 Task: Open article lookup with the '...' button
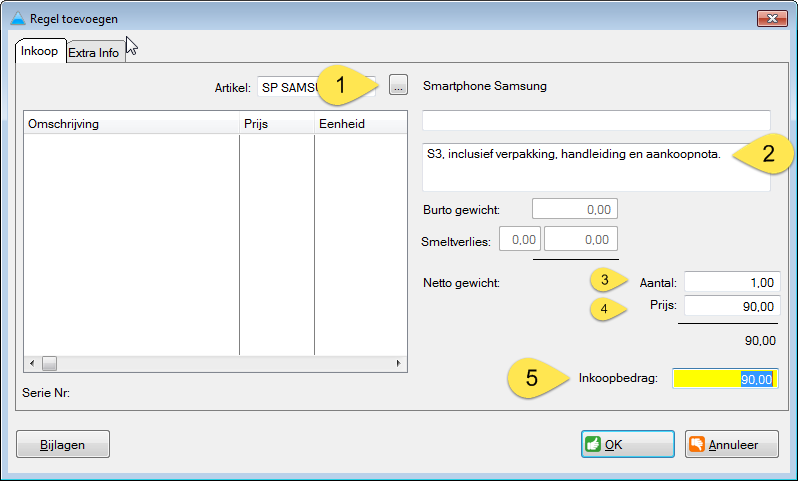[398, 87]
